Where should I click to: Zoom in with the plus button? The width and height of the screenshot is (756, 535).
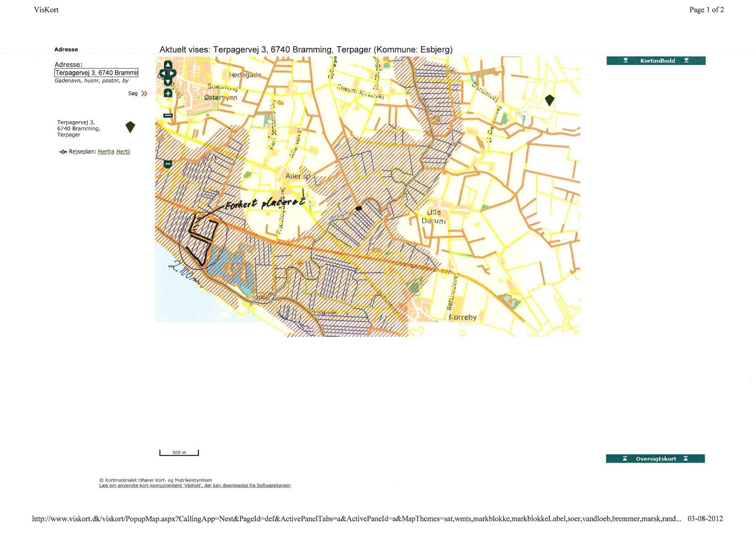tap(168, 93)
